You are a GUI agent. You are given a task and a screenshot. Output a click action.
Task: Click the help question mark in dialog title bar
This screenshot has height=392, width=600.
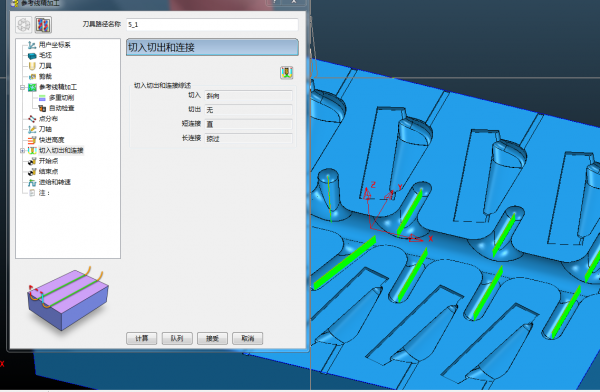274,2
